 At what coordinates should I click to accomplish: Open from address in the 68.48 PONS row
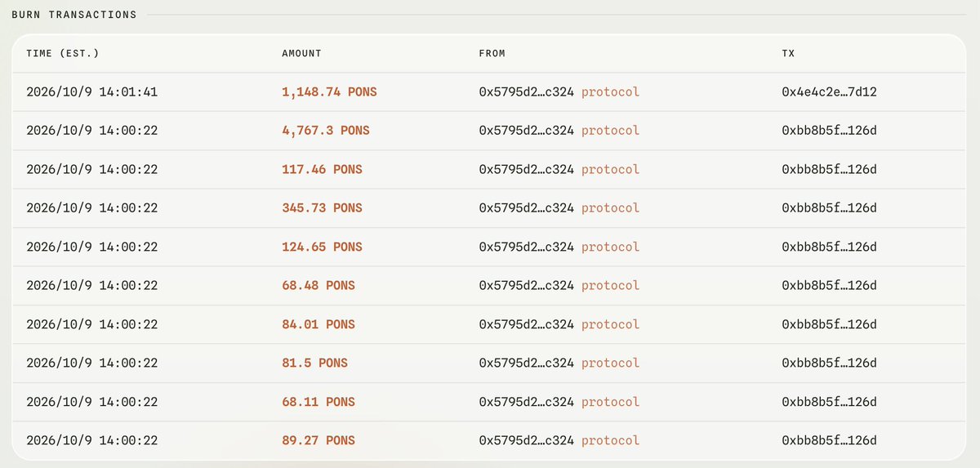[527, 286]
